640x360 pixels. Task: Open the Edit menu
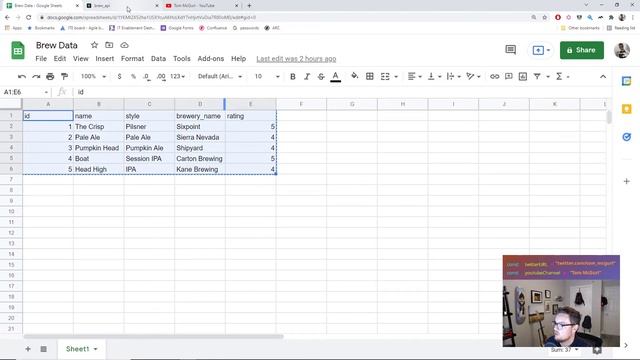pos(60,59)
